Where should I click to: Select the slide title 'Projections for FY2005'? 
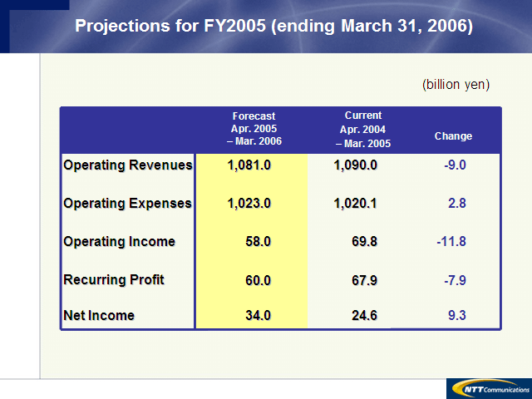coord(273,26)
